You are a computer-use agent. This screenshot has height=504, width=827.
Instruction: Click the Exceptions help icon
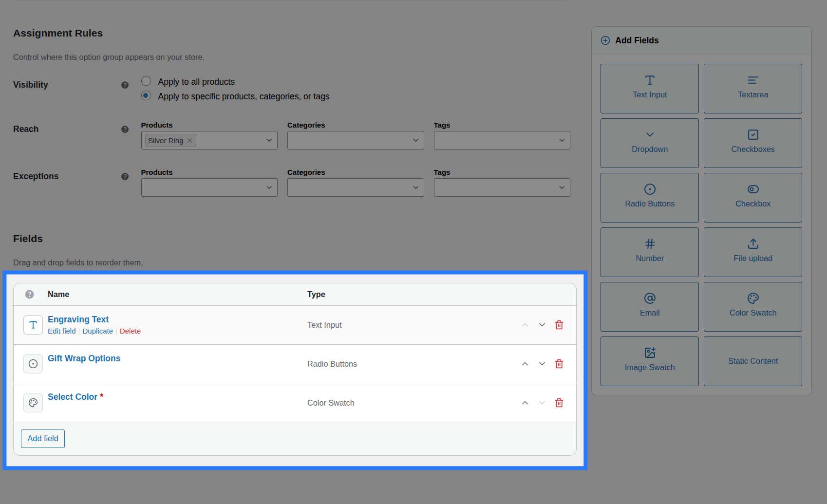coord(125,176)
